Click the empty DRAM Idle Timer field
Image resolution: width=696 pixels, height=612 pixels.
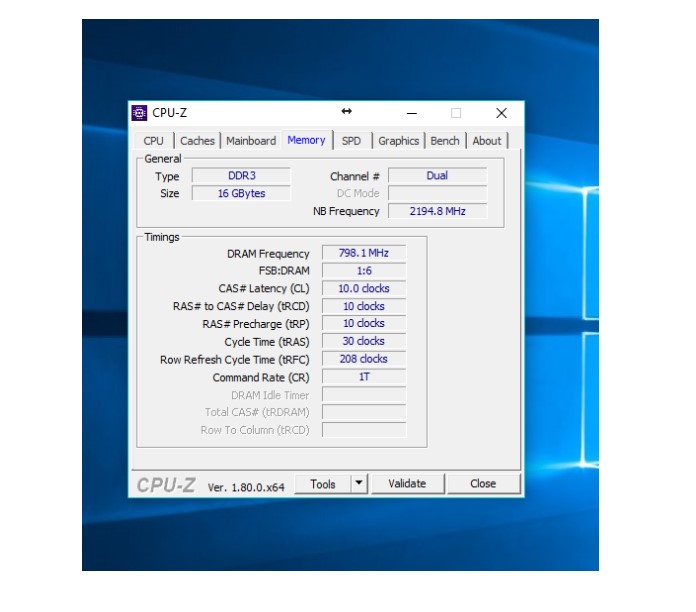click(364, 395)
